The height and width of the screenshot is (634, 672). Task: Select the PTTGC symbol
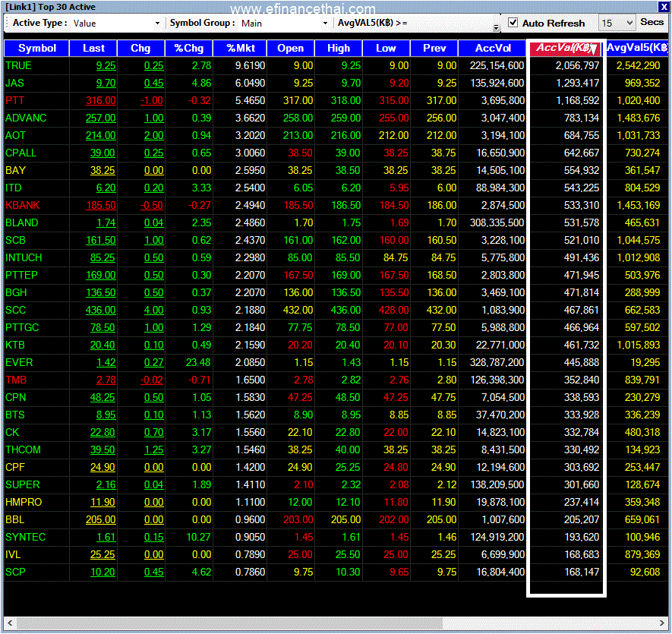[x=22, y=327]
